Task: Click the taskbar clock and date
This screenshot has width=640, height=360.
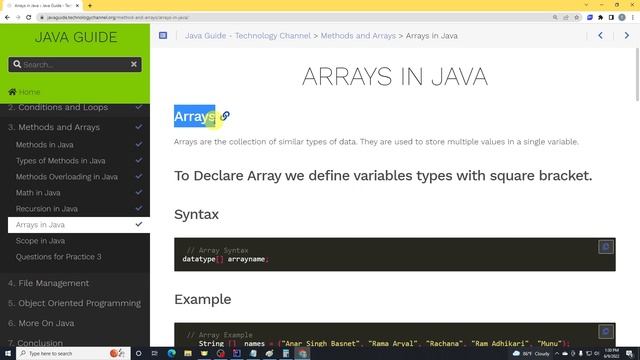Action: click(x=611, y=353)
